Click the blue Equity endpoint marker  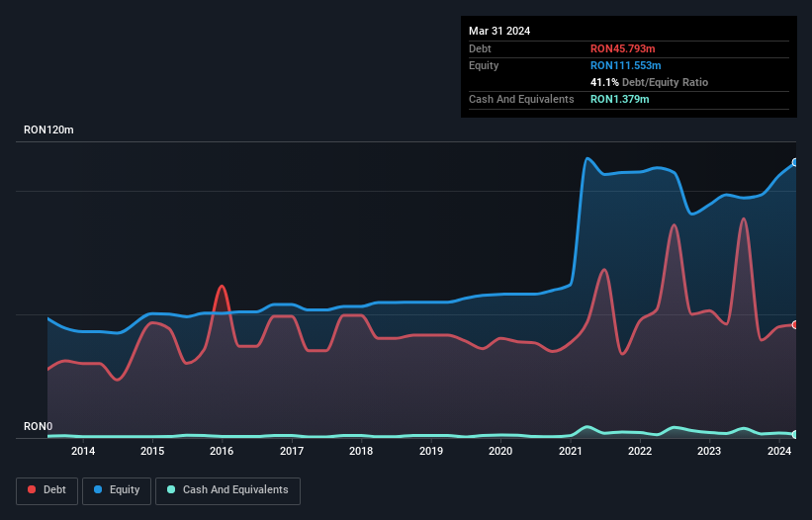click(x=795, y=162)
